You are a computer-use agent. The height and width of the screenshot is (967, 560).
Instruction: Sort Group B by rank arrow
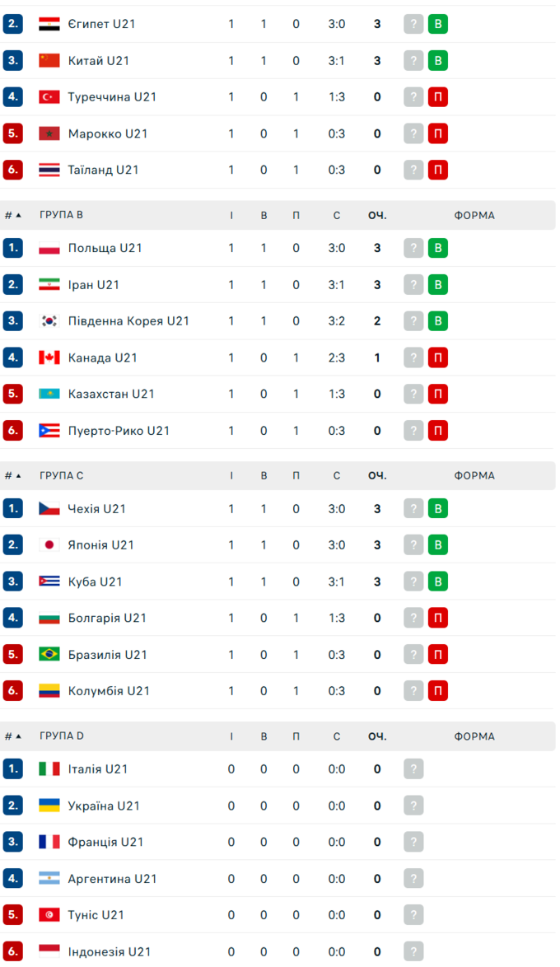[19, 216]
